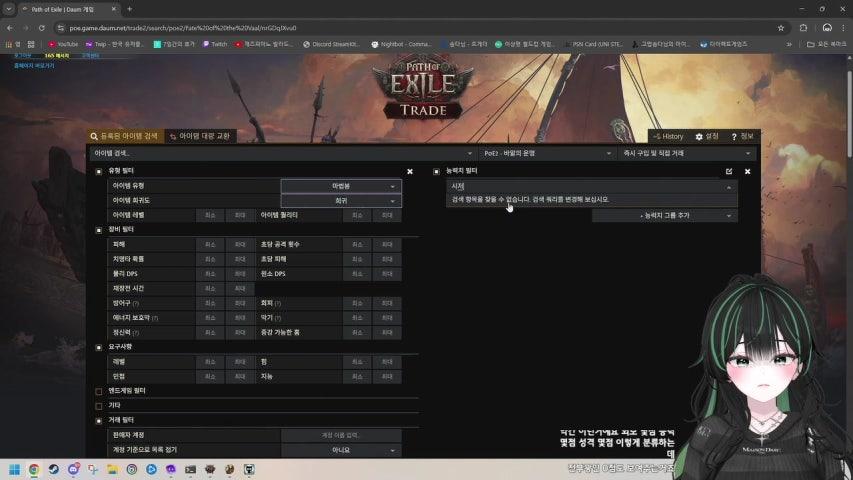Open the Chrome profile avatar icon
853x480 pixels.
(x=827, y=28)
